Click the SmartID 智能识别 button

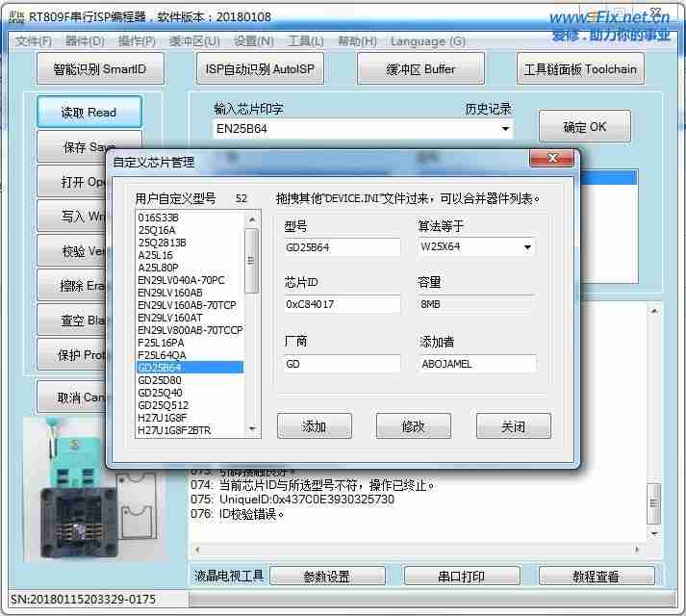[100, 68]
